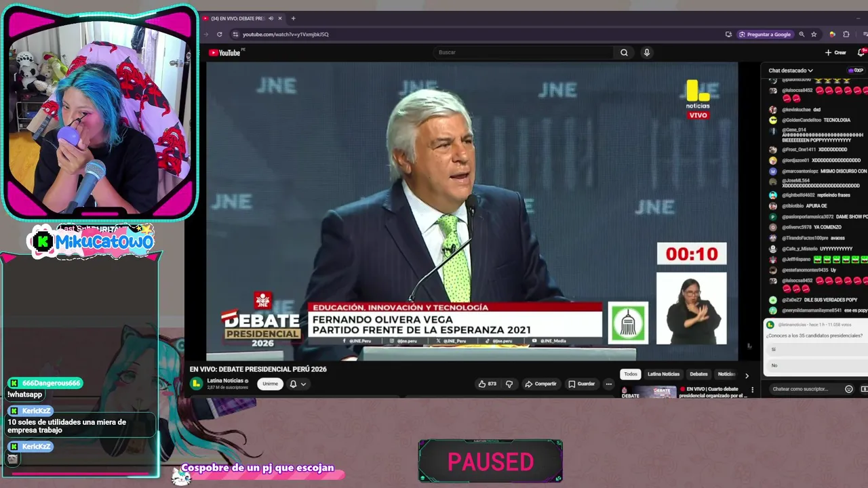This screenshot has width=868, height=488.
Task: Click the 666Dangerous666 username in overlay chat
Action: (x=51, y=383)
